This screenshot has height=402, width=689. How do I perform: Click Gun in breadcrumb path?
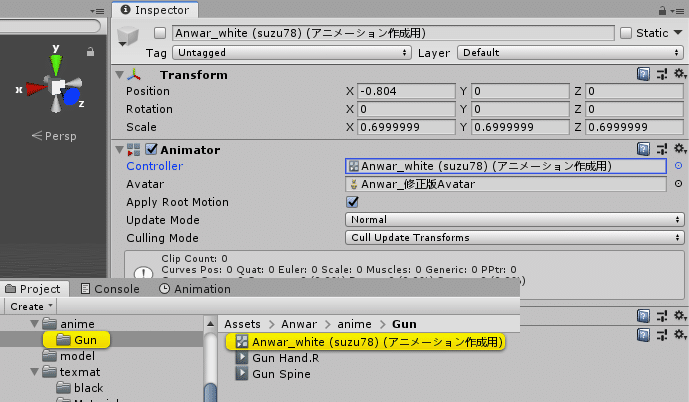click(404, 324)
